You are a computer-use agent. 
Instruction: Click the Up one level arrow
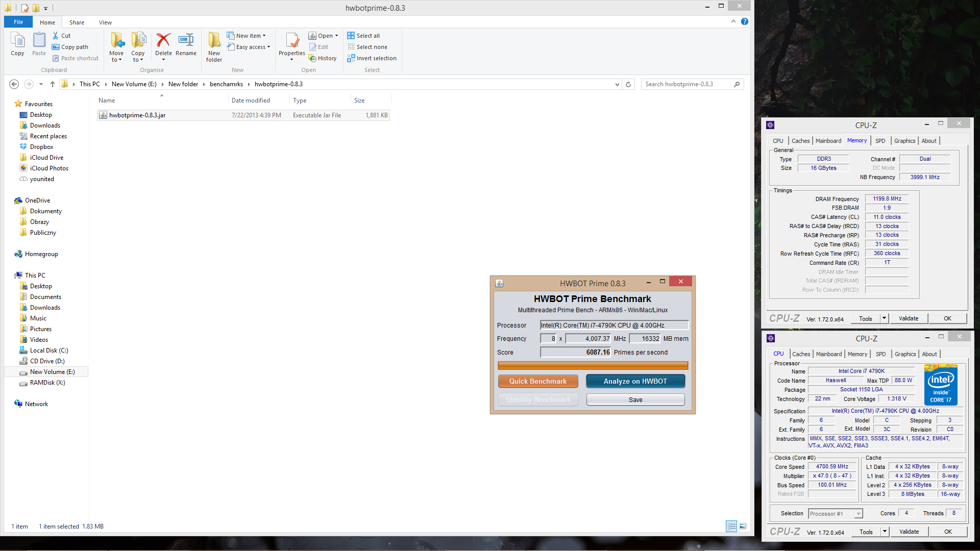coord(52,84)
